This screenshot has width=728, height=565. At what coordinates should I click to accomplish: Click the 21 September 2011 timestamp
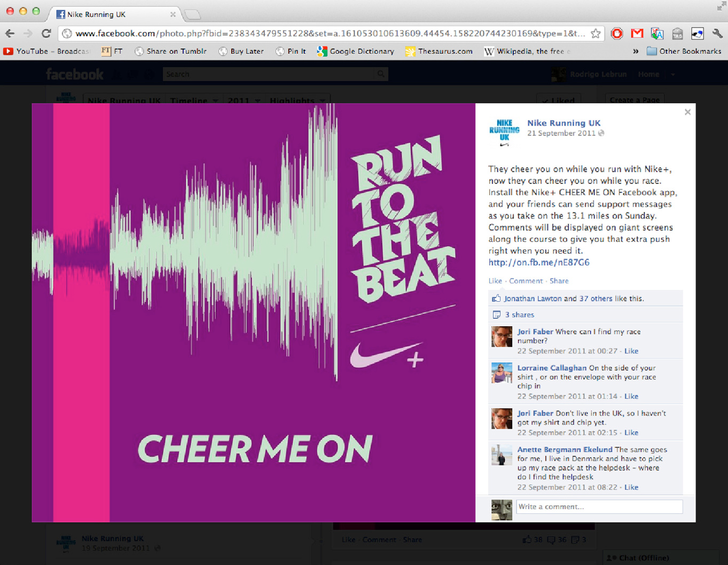click(x=561, y=133)
